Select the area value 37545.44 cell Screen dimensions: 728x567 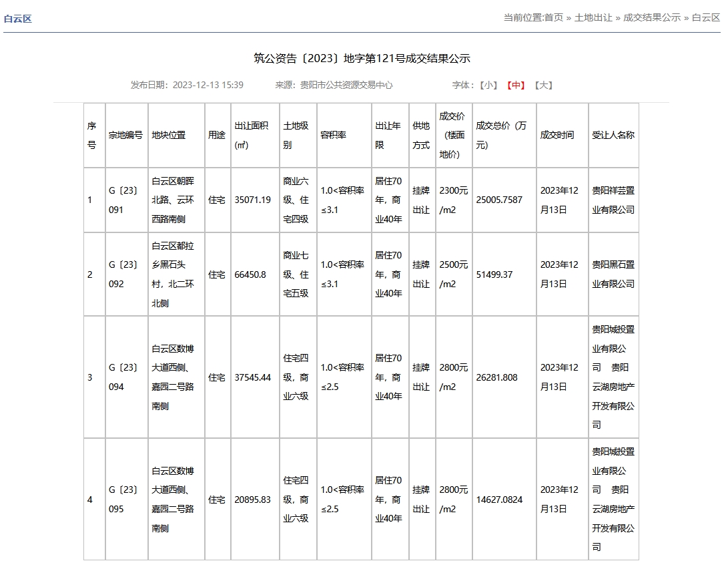253,377
